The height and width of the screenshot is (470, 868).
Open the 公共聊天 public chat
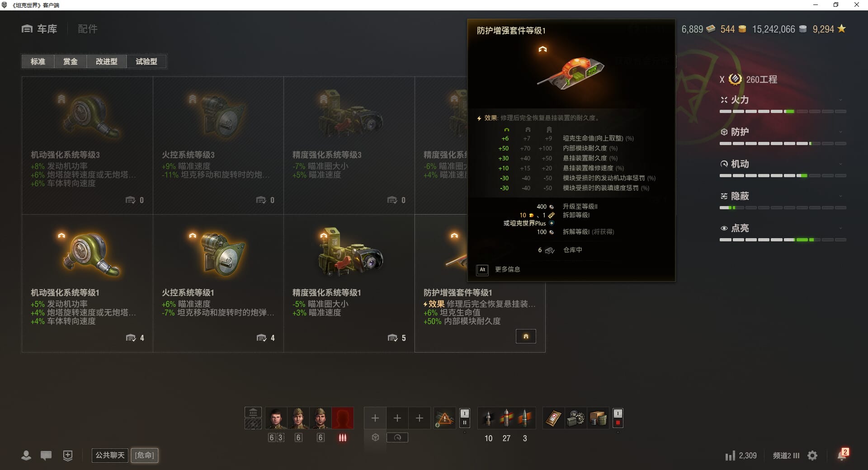(x=110, y=455)
